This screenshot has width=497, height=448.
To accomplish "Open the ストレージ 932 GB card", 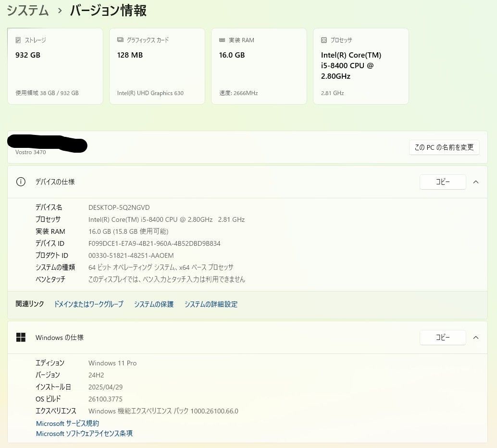I will coord(55,66).
